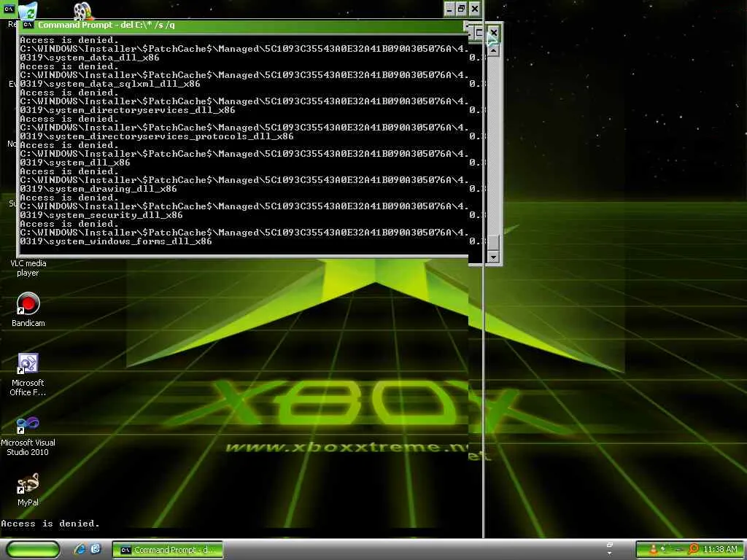The height and width of the screenshot is (560, 747).
Task: Select the Recycle Bin desktop icon
Action: [28, 12]
